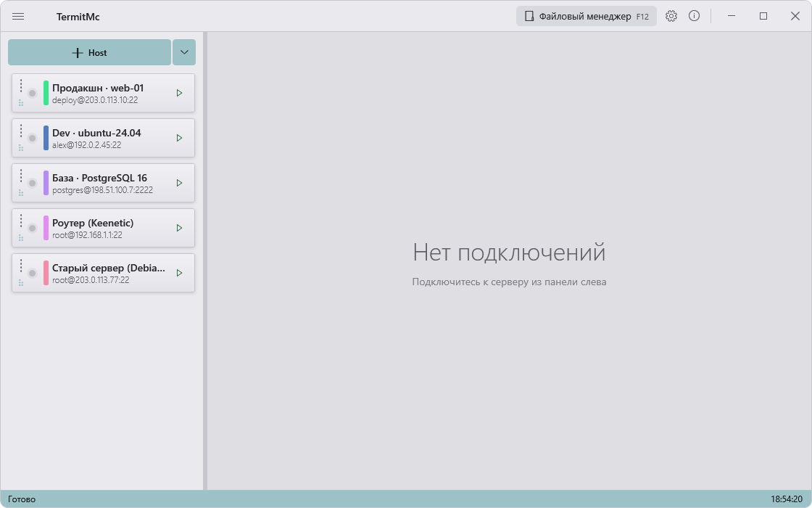Viewport: 812px width, 508px height.
Task: Select the host name "Роутер (Keenetic)"
Action: click(93, 223)
